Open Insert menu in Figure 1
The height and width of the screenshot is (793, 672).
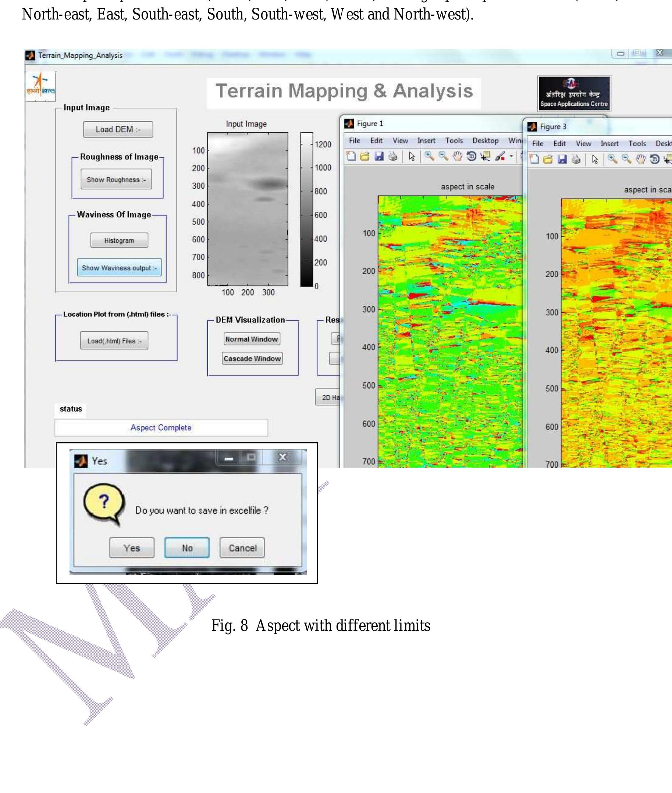426,140
